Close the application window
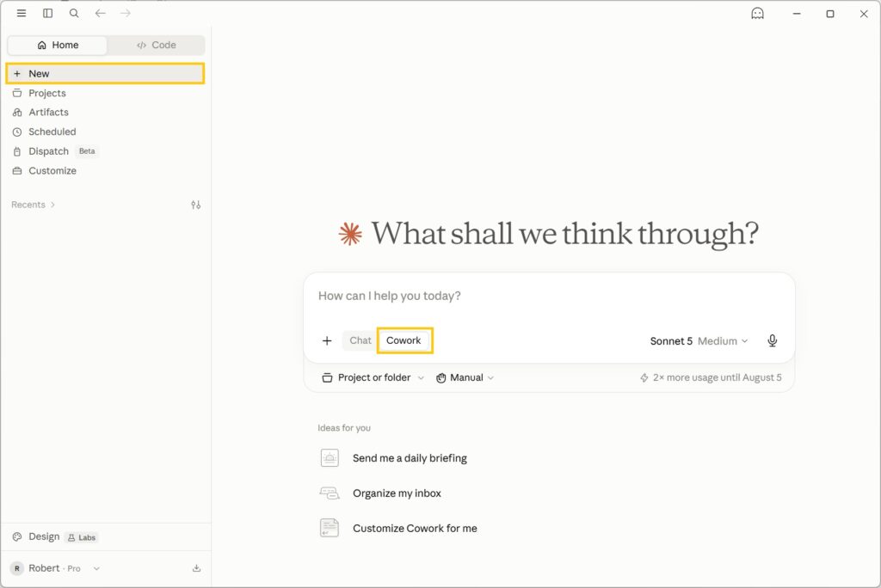881x588 pixels. tap(864, 14)
